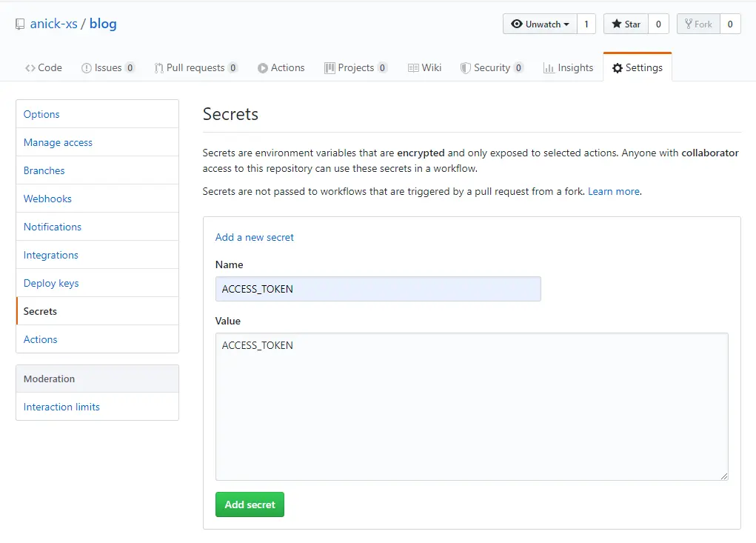Select Manage access in sidebar
This screenshot has width=756, height=543.
coord(58,142)
